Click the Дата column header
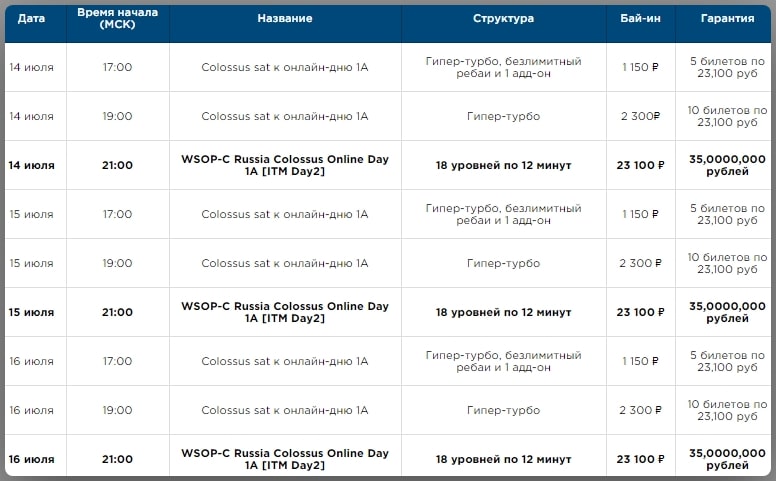Image resolution: width=776 pixels, height=481 pixels. tap(31, 19)
